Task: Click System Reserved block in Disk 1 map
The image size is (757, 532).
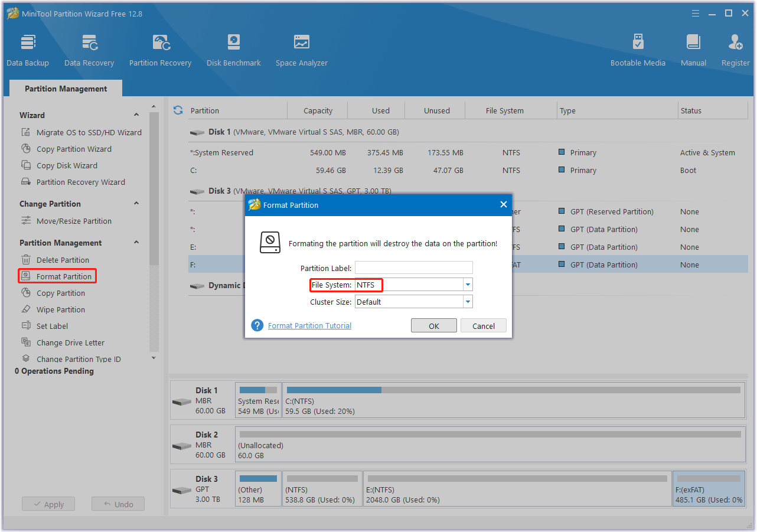Action: point(258,400)
